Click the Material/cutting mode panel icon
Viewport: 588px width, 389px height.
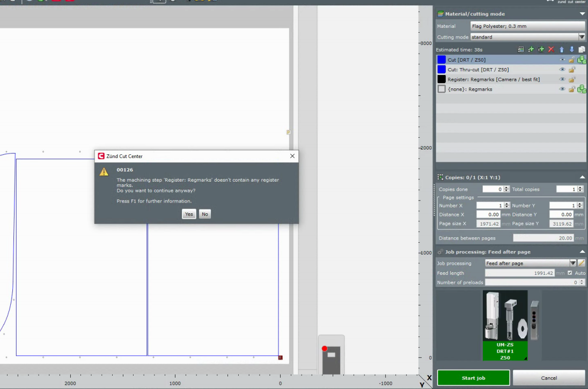coord(440,14)
